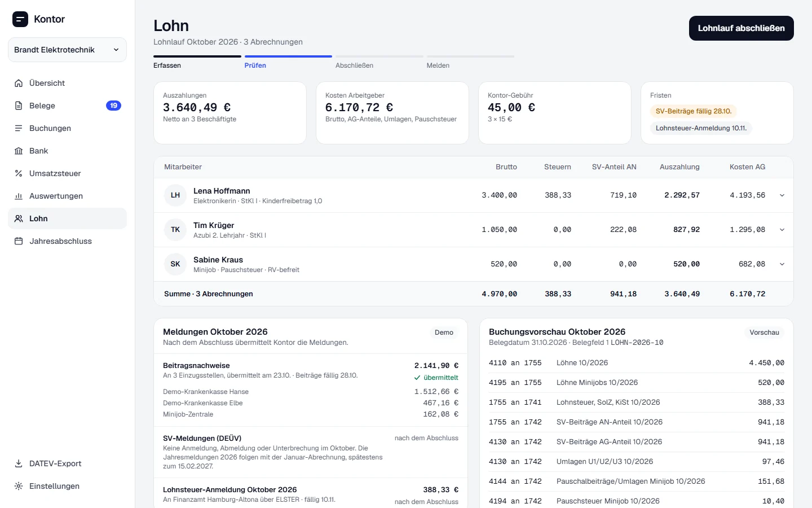812x508 pixels.
Task: Click the Vorschau badge in Buchungsvorschau
Action: tap(764, 332)
